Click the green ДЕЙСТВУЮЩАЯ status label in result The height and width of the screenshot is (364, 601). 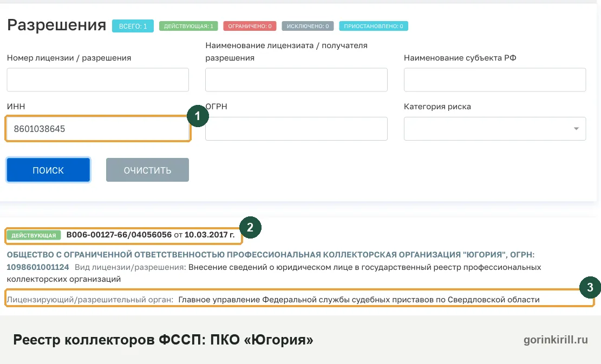(x=34, y=235)
